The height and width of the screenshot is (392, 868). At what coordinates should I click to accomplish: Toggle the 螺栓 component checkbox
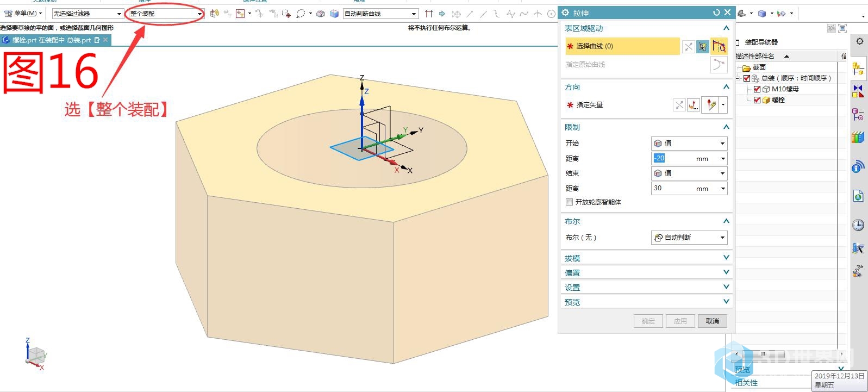click(x=757, y=100)
